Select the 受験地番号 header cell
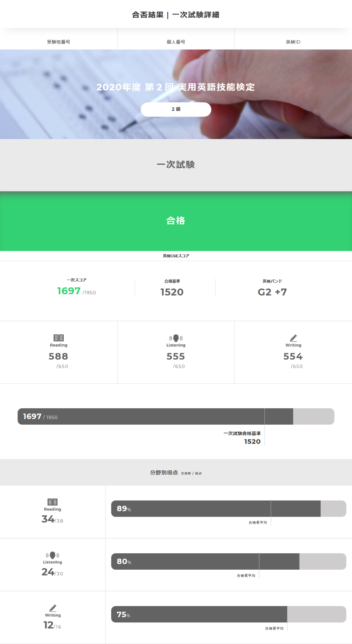The image size is (352, 644). pos(58,42)
